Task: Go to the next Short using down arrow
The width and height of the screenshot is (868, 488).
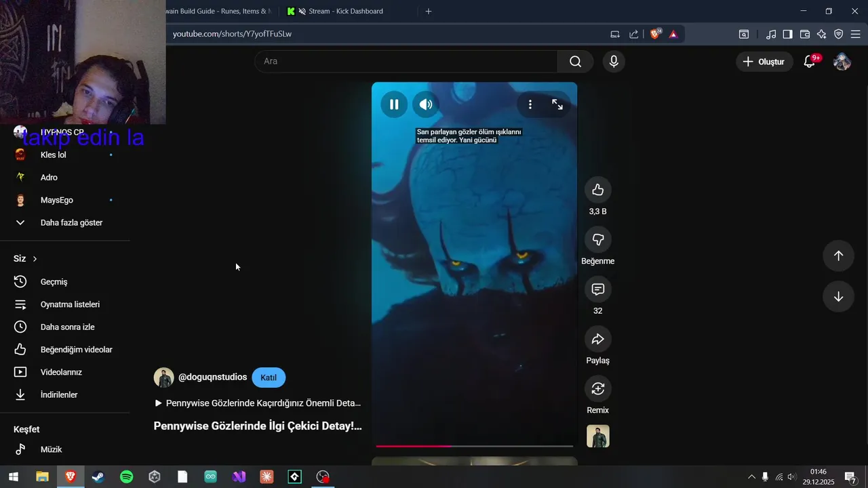Action: (x=838, y=297)
